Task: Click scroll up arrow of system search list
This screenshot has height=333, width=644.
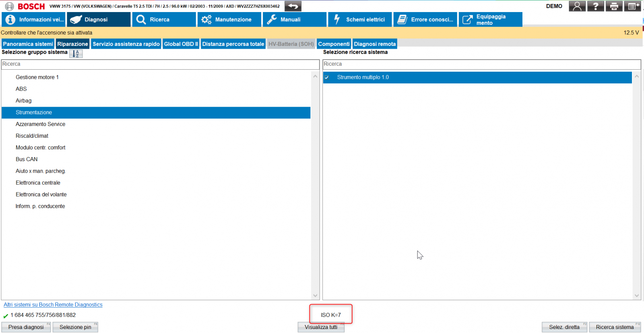Action: [637, 76]
